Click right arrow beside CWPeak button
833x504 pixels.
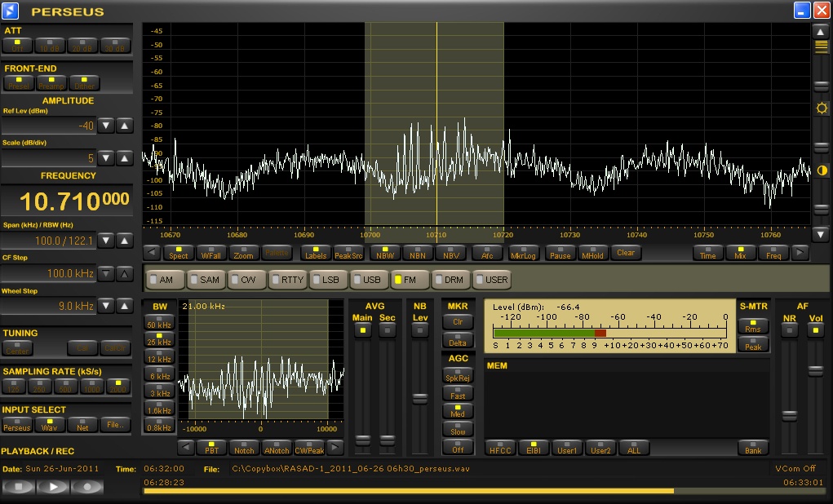(x=335, y=447)
